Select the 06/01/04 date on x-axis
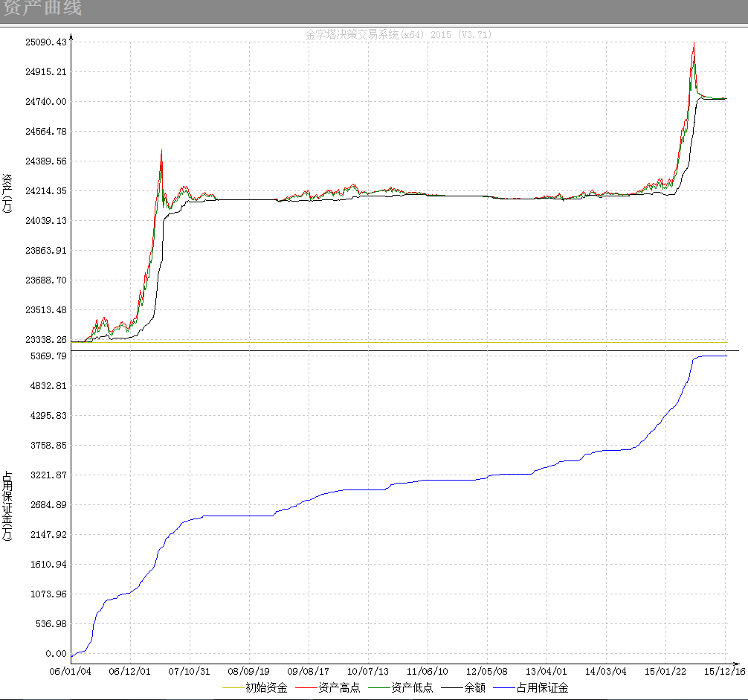Screen dimensions: 748x700 click(x=71, y=671)
